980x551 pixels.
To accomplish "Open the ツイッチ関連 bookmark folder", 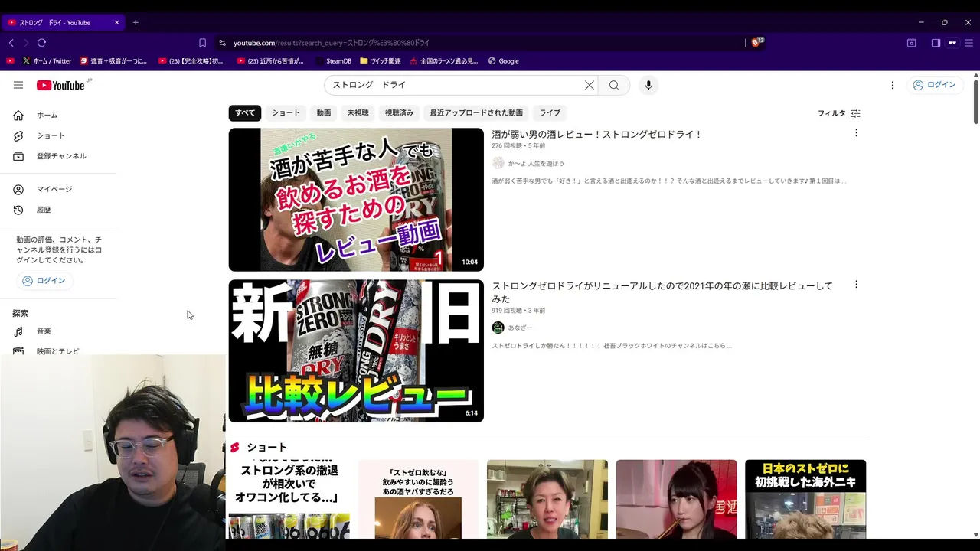I will coord(380,61).
